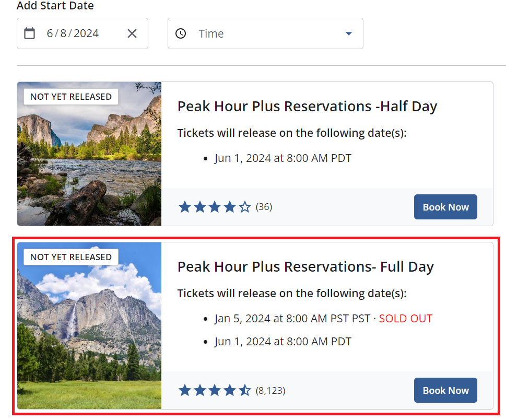Screen dimensions: 506x420
Task: Open Peak Hour Plus Reservations- Full Day title
Action: (x=305, y=267)
